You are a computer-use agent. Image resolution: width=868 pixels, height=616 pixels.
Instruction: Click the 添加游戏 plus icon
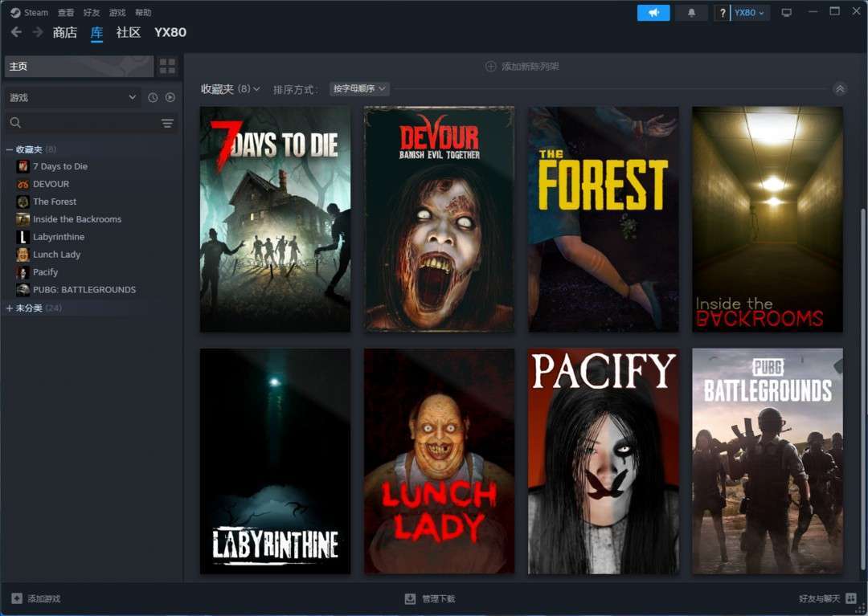[17, 598]
